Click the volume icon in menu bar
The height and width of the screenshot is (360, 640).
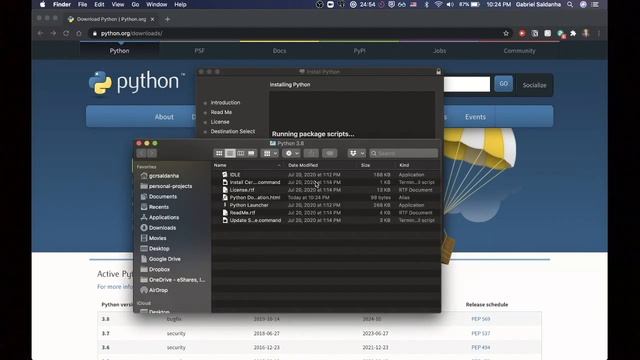450,4
